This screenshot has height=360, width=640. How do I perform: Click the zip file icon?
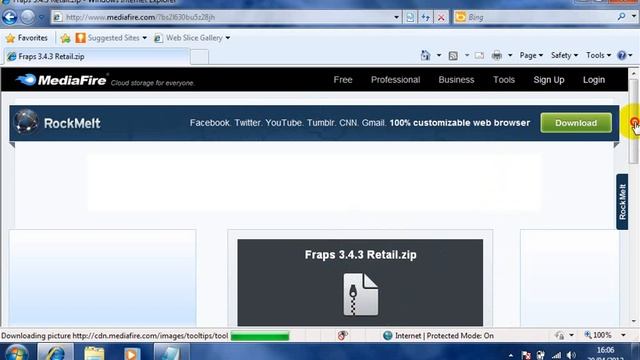coord(361,294)
